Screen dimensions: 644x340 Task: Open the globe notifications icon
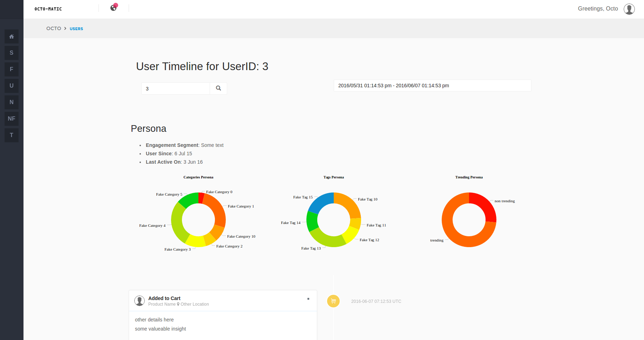tap(114, 8)
